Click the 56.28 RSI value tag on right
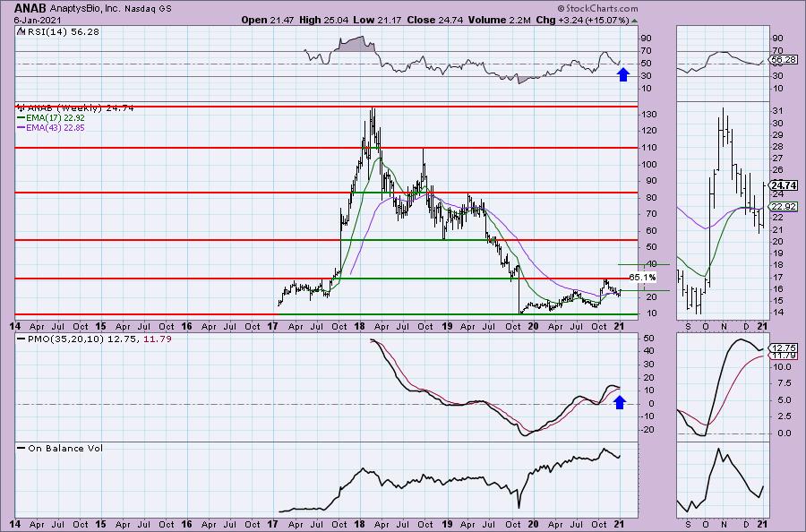 [x=785, y=60]
